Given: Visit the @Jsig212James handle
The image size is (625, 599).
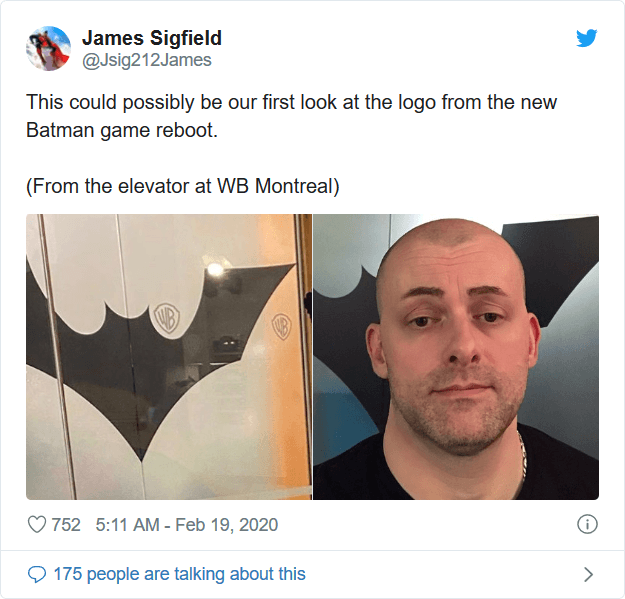Looking at the screenshot, I should 146,60.
